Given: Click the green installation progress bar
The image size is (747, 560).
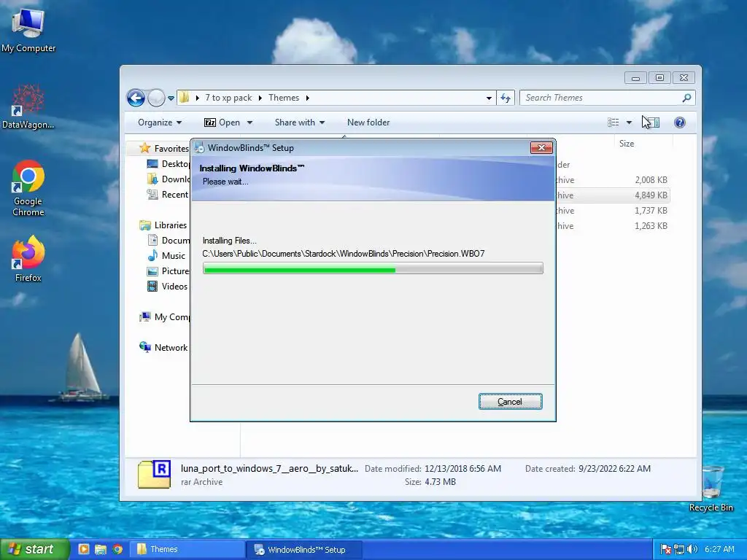Looking at the screenshot, I should click(373, 269).
